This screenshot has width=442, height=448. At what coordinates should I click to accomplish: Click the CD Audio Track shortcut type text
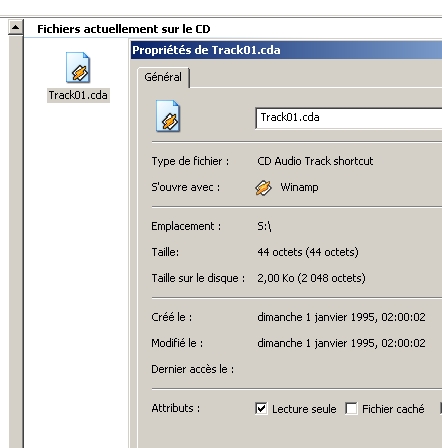(315, 161)
